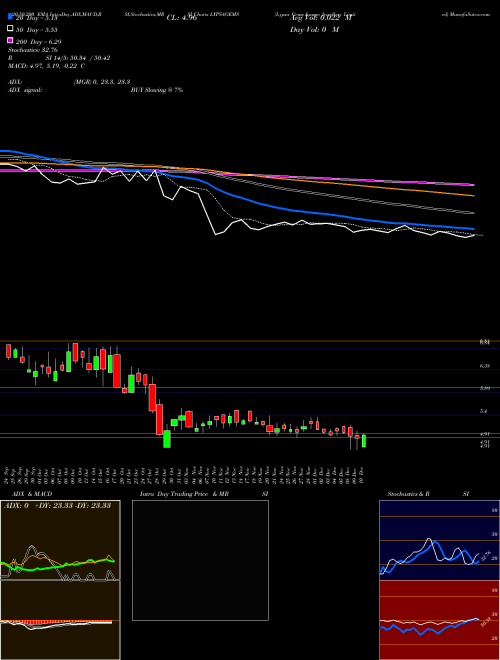
Task: Click the ADX indicator chart with green line
Action: pyautogui.click(x=60, y=540)
